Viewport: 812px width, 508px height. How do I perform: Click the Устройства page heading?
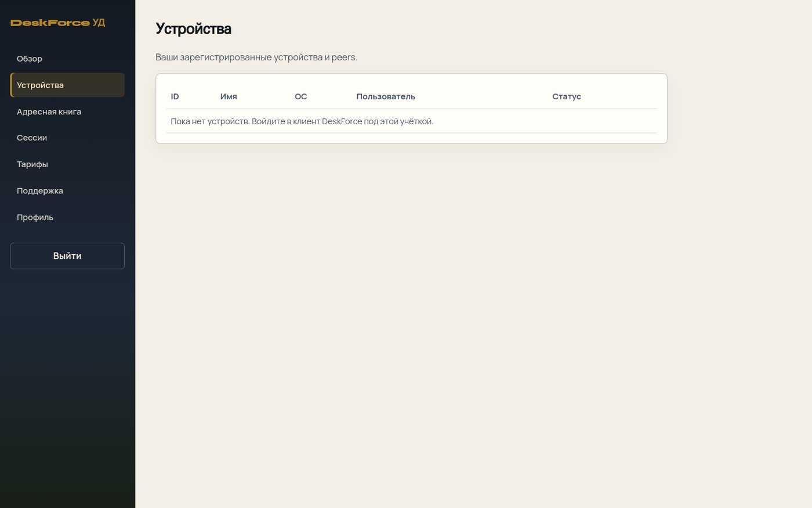point(193,28)
